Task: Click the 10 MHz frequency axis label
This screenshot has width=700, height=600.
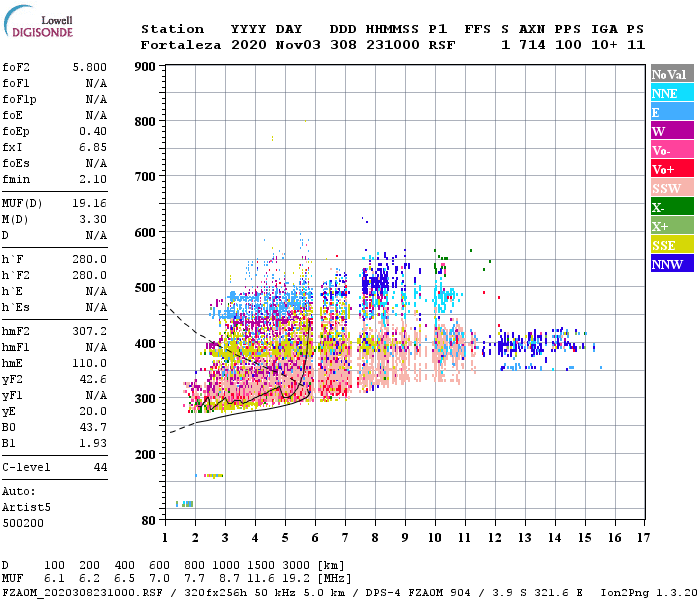Action: (x=435, y=538)
